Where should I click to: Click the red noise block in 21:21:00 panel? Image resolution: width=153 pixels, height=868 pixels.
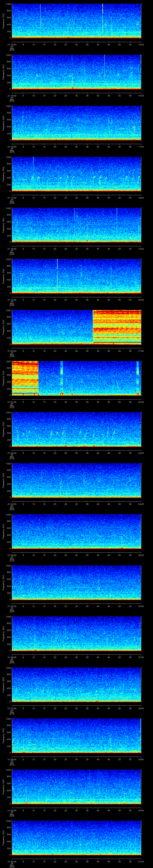point(25,378)
